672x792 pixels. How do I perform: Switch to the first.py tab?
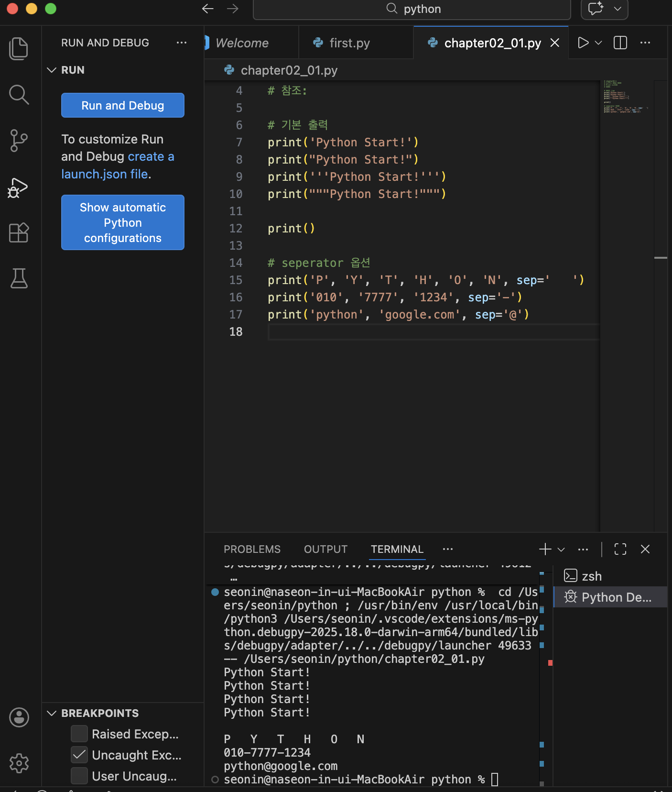tap(349, 43)
